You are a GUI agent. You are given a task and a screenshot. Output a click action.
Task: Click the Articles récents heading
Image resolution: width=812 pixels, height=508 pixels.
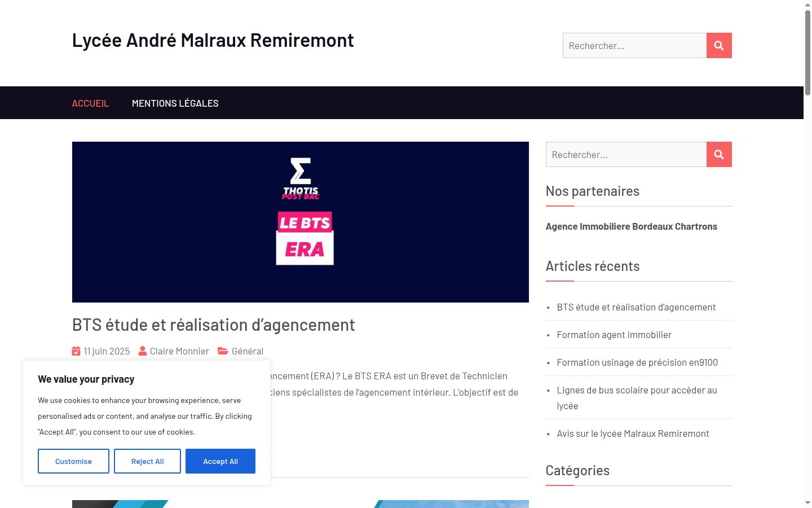[x=593, y=266]
